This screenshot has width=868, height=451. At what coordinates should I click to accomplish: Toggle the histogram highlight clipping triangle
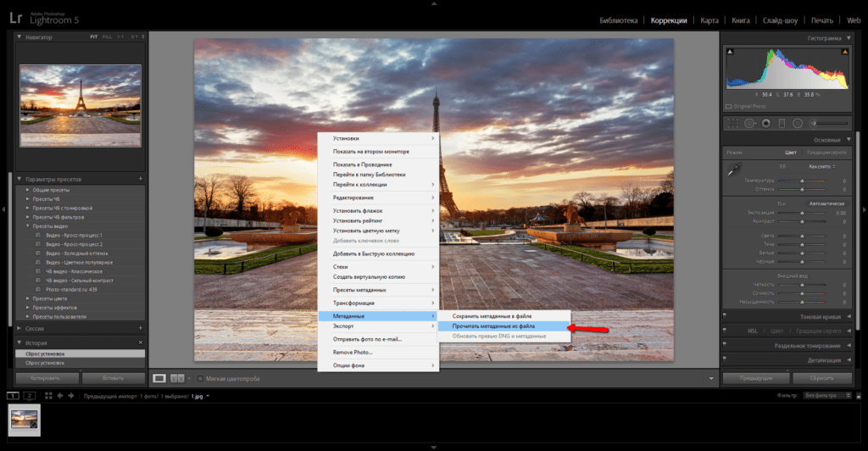point(845,52)
